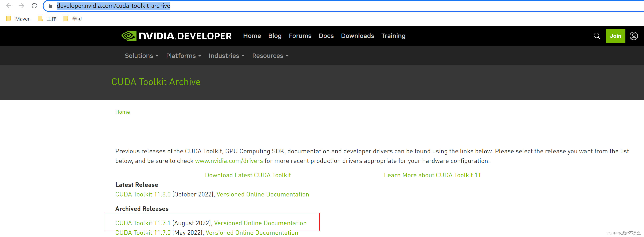Click the NVIDIA Developer logo
The width and height of the screenshot is (644, 237).
point(177,36)
